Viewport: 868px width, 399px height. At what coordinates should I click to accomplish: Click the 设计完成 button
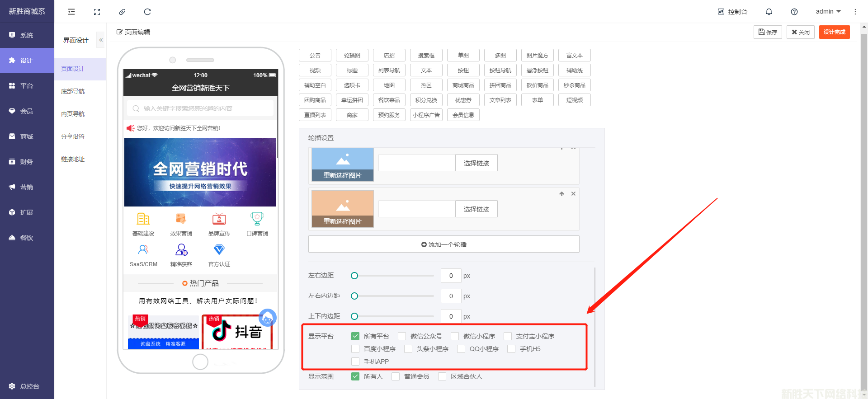click(834, 32)
